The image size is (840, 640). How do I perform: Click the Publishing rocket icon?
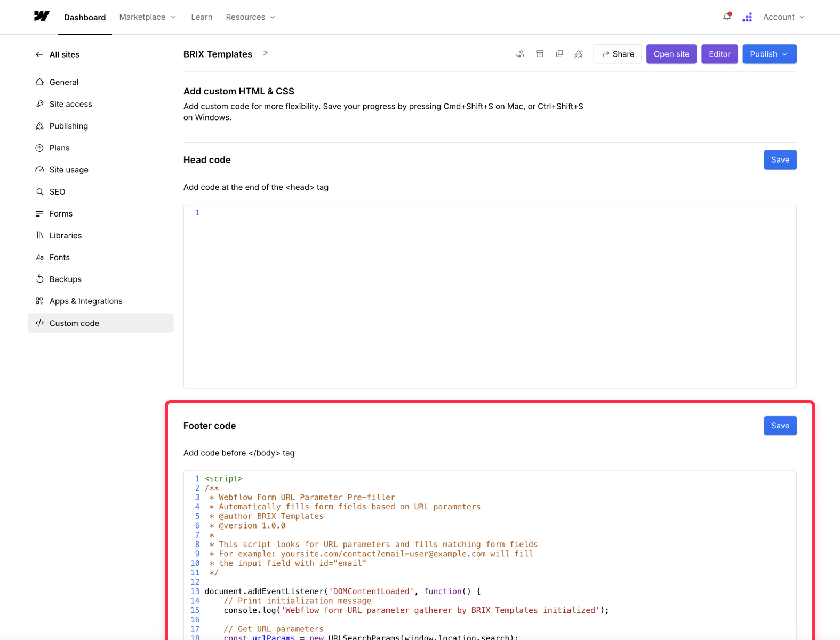click(39, 126)
